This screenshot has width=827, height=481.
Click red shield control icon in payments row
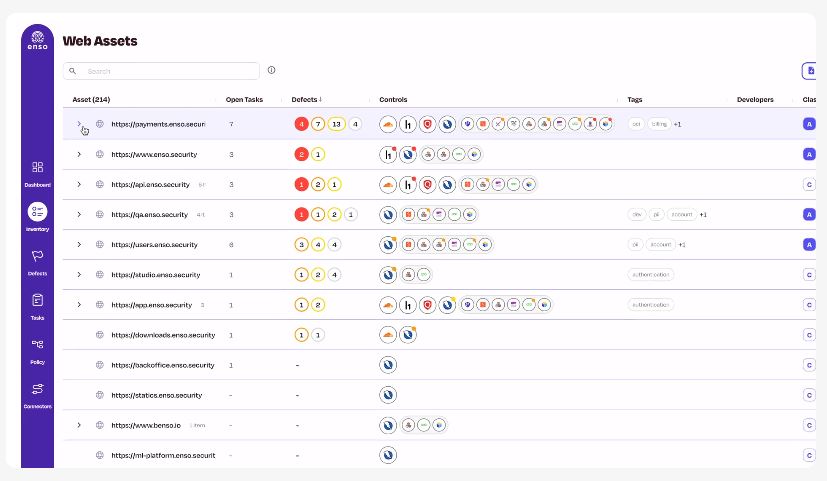tap(427, 124)
